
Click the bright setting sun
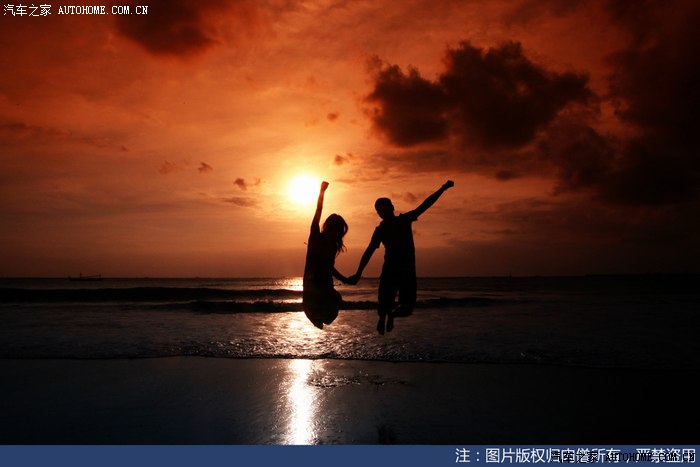tap(302, 189)
